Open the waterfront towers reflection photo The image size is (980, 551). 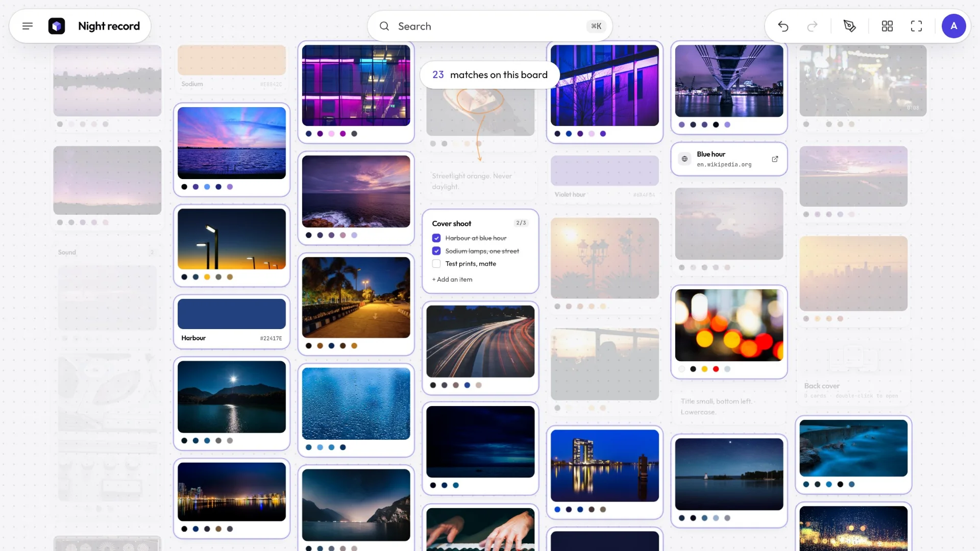pos(605,466)
